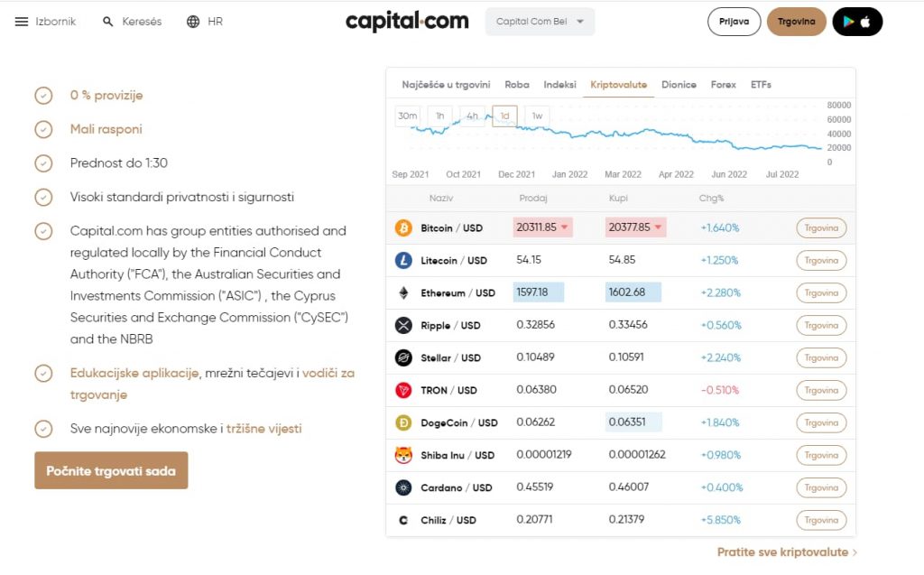Click the DogeCoin logo icon
Viewport: 924px width, 575px height.
click(403, 422)
